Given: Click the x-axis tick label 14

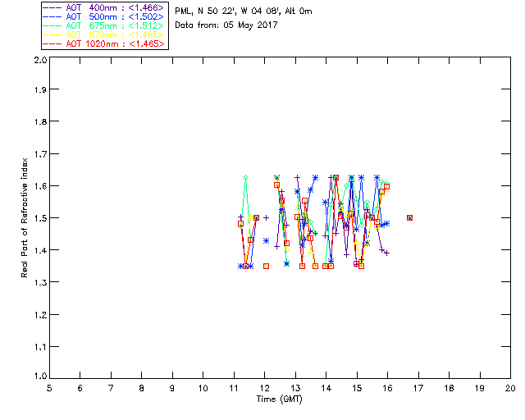Looking at the screenshot, I should click(326, 388).
